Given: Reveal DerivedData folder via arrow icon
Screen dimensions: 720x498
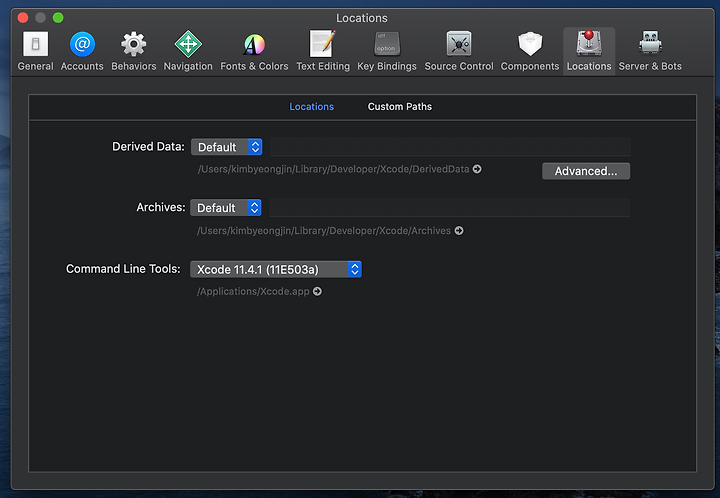Looking at the screenshot, I should tap(477, 169).
